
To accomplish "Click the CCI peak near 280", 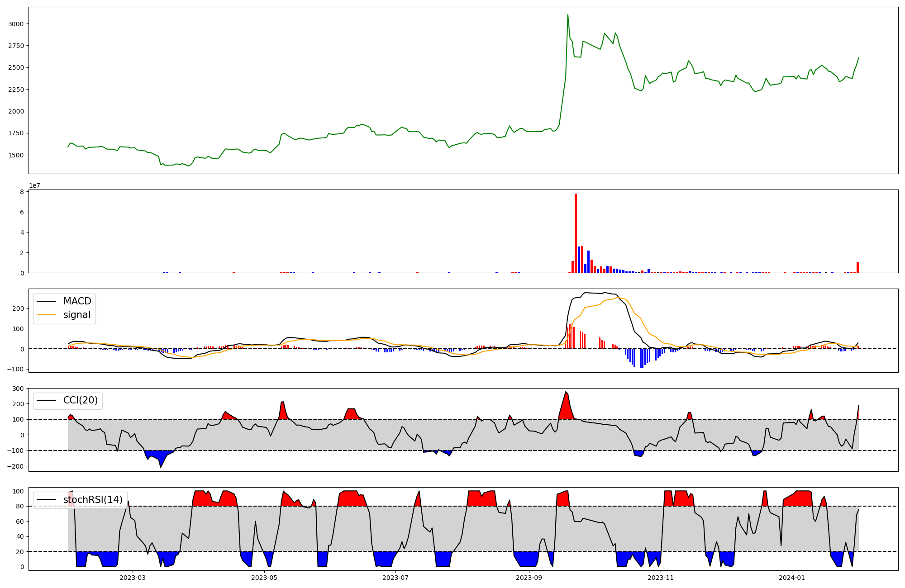I will (566, 392).
